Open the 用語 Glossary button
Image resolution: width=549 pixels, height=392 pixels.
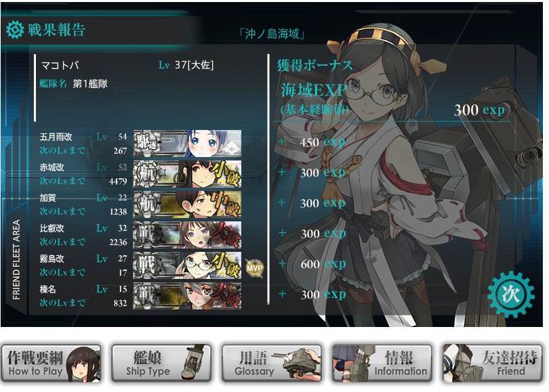(272, 364)
